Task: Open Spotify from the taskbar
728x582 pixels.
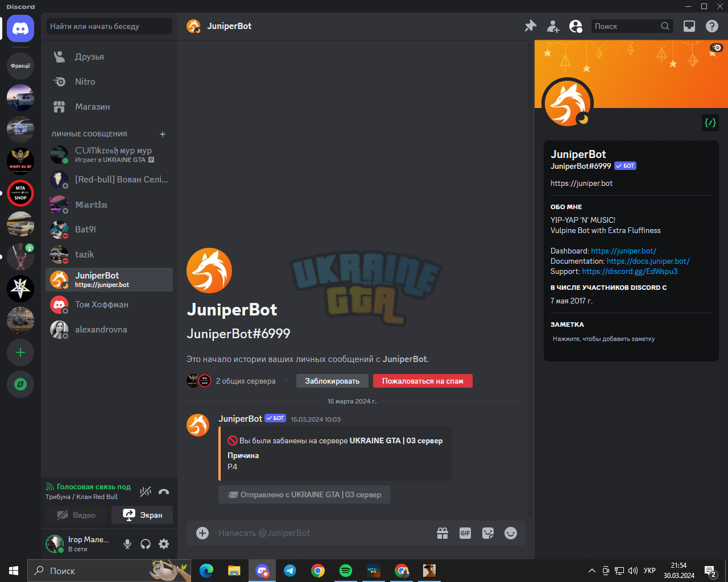Action: 345,571
